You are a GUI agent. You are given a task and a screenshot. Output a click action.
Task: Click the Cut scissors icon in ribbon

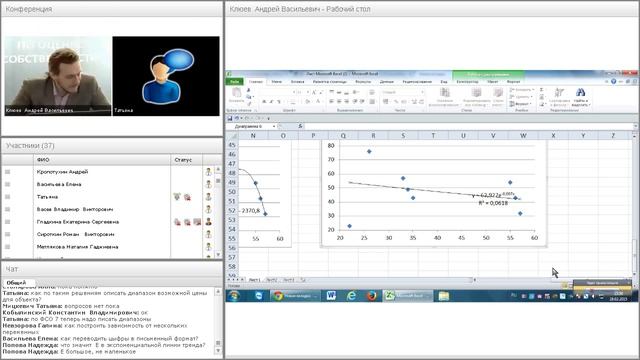(248, 90)
